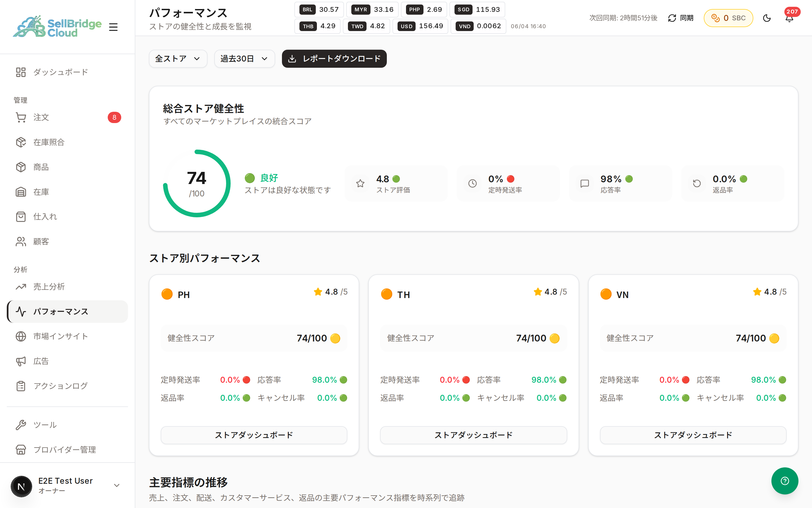Click the star icon of ストア評価
812x508 pixels.
click(360, 183)
